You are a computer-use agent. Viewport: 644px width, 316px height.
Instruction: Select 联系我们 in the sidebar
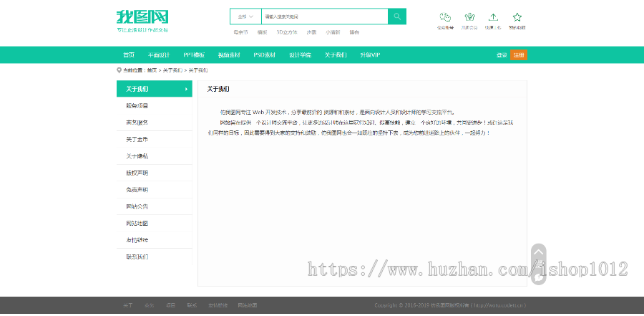click(155, 257)
